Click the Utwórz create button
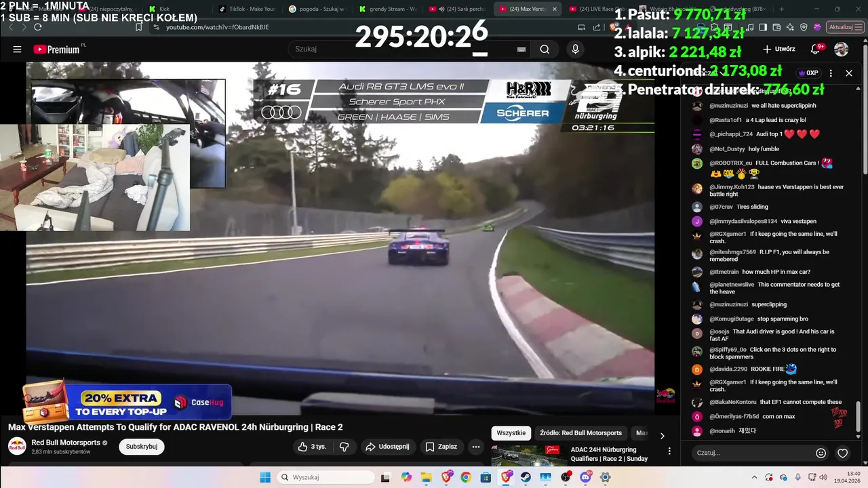This screenshot has width=868, height=488. coord(778,49)
